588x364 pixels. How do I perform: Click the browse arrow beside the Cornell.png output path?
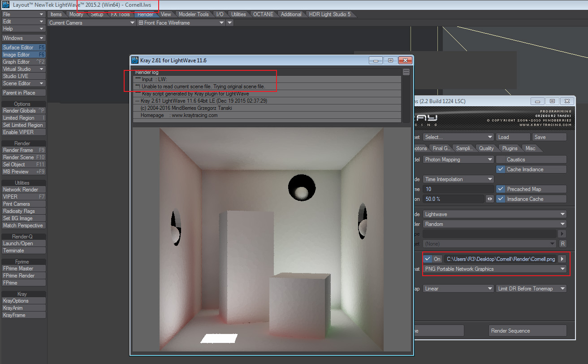pyautogui.click(x=562, y=259)
